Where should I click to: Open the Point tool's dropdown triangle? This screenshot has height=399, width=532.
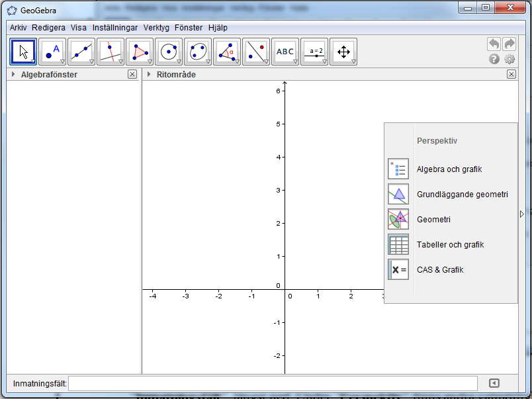[x=62, y=62]
